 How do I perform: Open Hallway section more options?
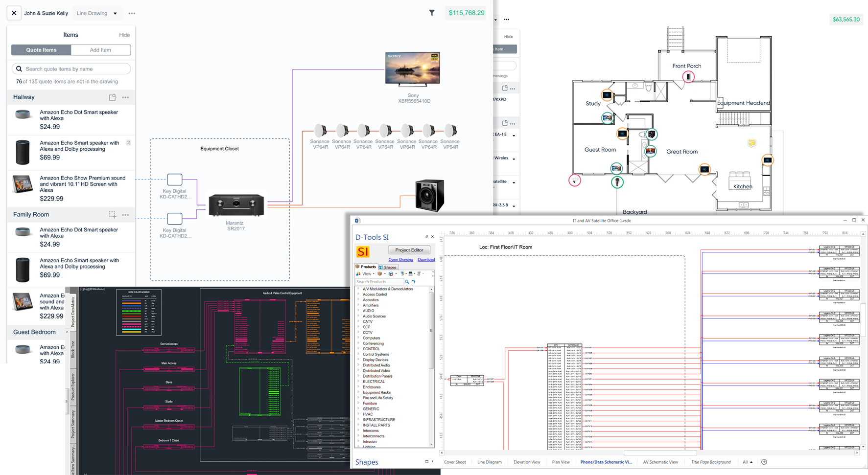coord(126,97)
